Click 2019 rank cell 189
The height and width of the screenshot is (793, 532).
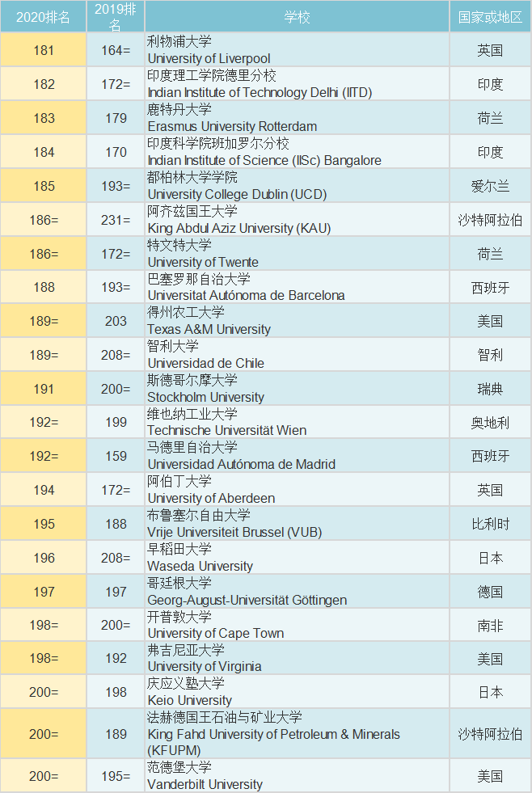116,734
